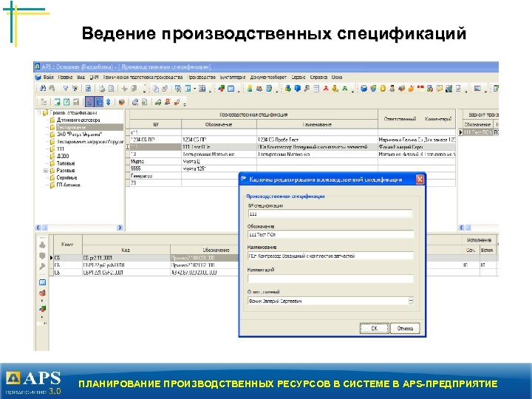Image resolution: width=532 pixels, height=399 pixels.
Task: Open the 'Производство' menu
Action: (202, 77)
